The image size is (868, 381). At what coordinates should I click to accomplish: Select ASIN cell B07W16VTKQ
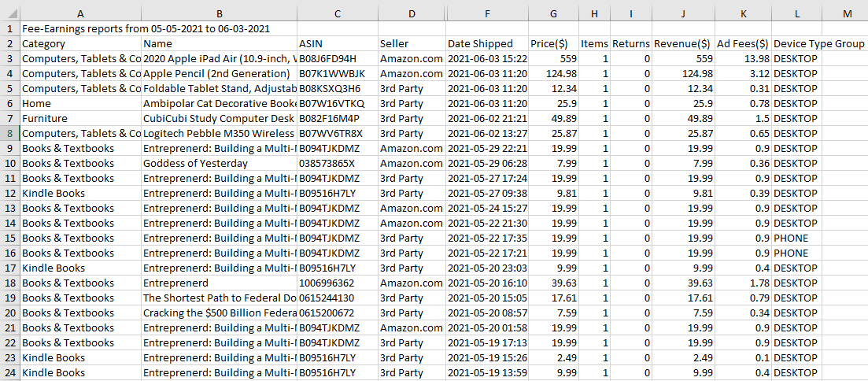pyautogui.click(x=338, y=104)
